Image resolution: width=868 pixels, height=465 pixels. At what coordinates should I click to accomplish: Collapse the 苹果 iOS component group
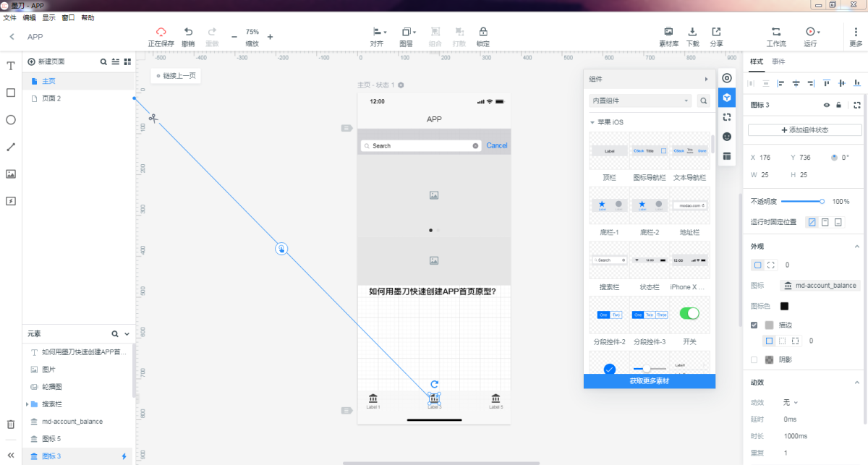click(x=592, y=122)
